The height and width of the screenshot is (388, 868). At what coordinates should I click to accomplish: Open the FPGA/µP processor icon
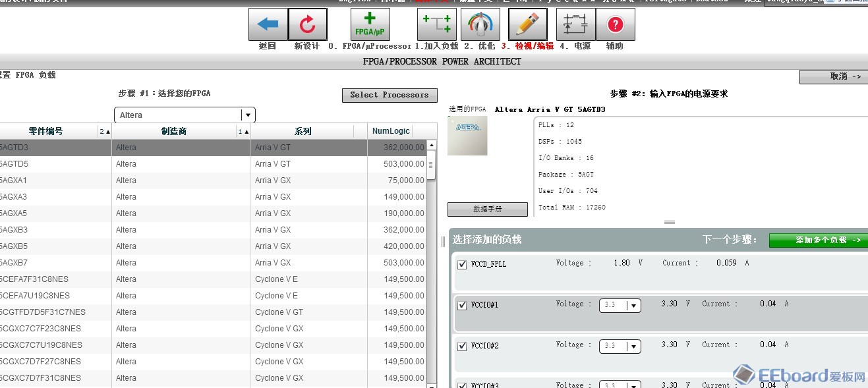(x=370, y=24)
